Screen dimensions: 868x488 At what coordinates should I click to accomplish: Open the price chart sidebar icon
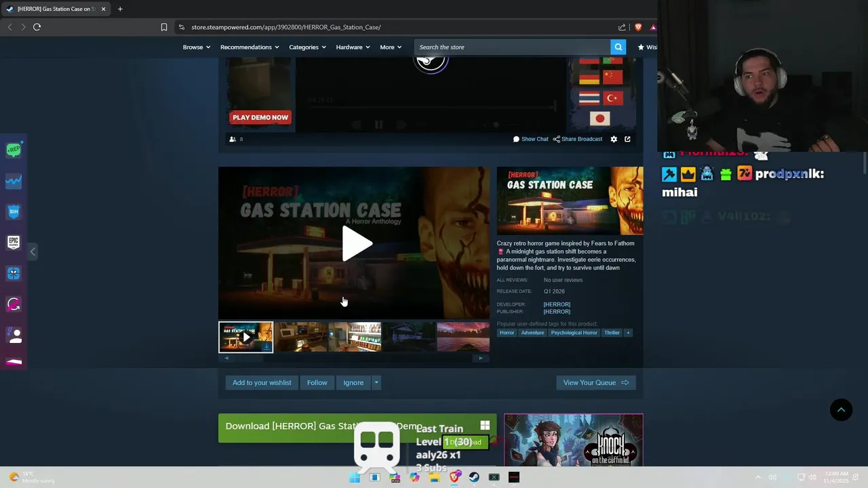(14, 181)
